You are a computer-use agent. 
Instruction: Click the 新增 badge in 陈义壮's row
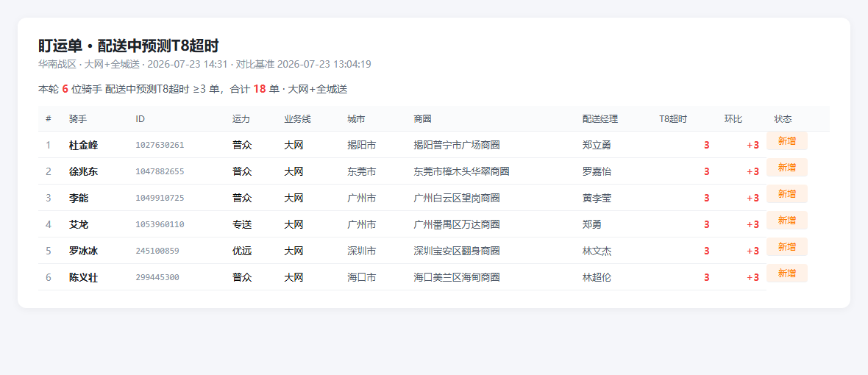click(786, 274)
